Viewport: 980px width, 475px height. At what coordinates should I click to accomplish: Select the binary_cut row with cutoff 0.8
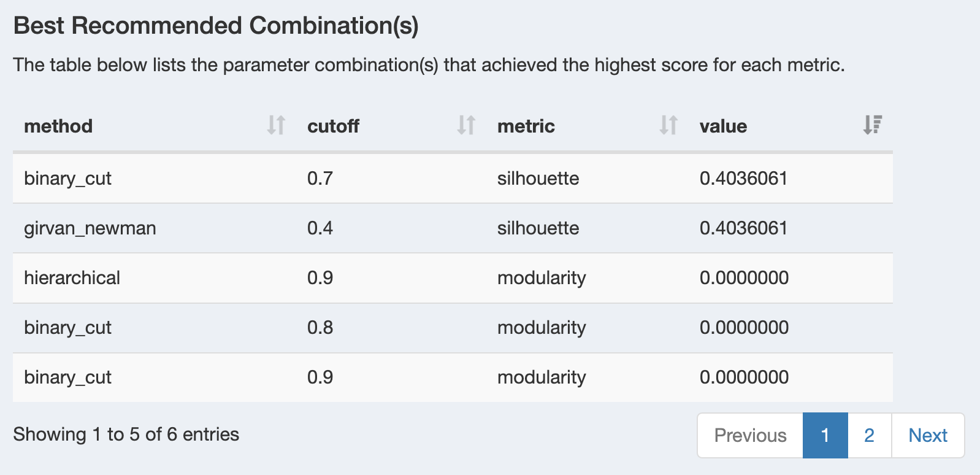pyautogui.click(x=453, y=328)
